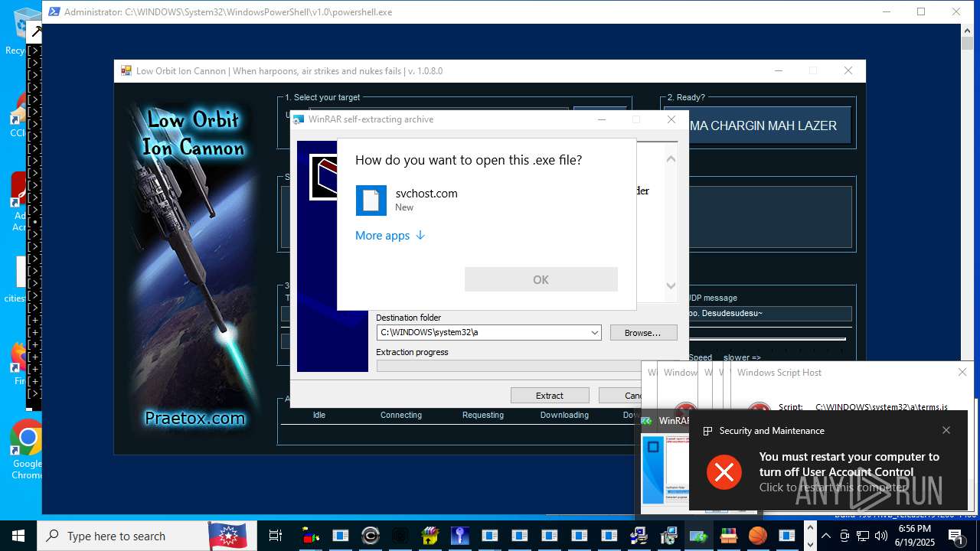The width and height of the screenshot is (980, 551).
Task: Click the Windows Start button
Action: (x=18, y=536)
